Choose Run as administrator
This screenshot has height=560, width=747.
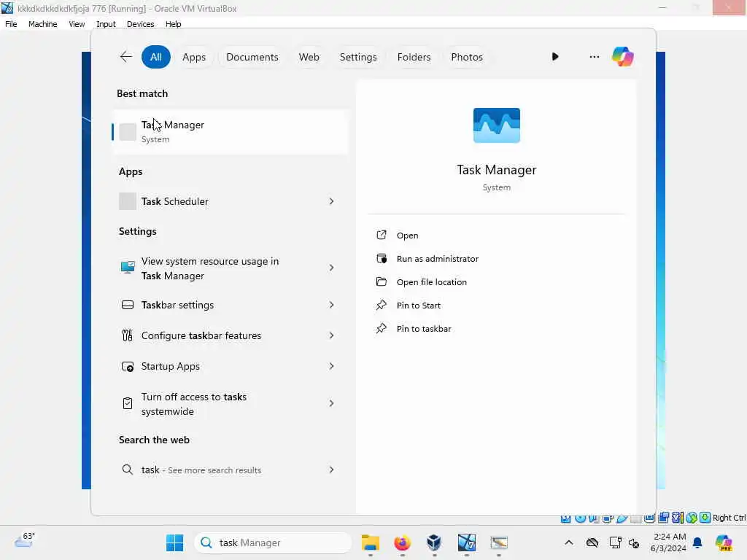tap(438, 259)
